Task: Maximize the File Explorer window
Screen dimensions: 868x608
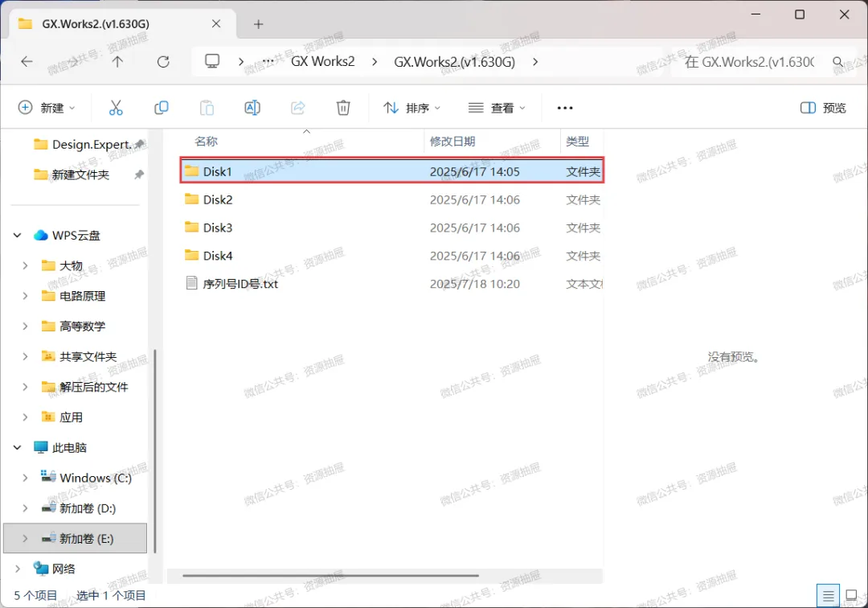Action: point(800,14)
